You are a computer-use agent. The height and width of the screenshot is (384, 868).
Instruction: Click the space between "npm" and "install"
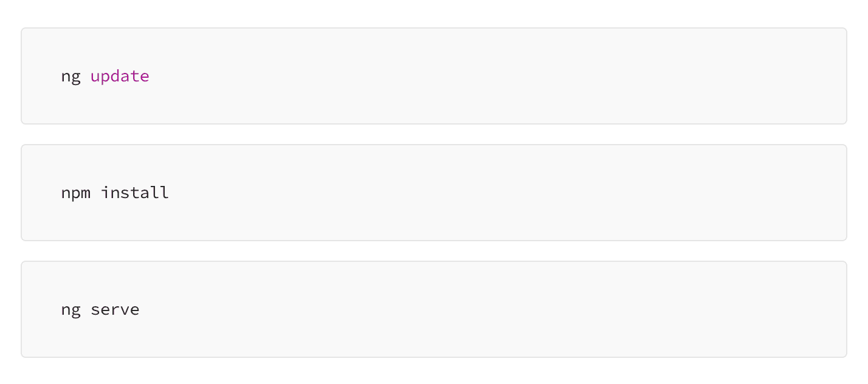pyautogui.click(x=95, y=193)
